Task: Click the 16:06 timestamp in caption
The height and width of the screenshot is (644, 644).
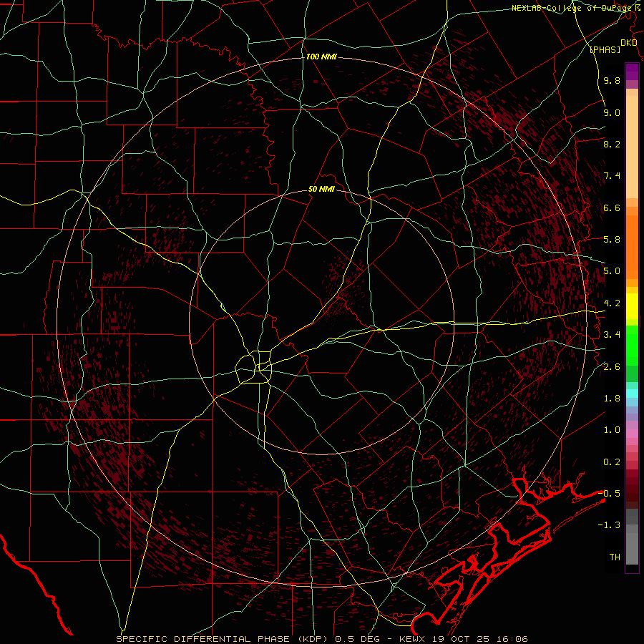Action: tap(514, 639)
